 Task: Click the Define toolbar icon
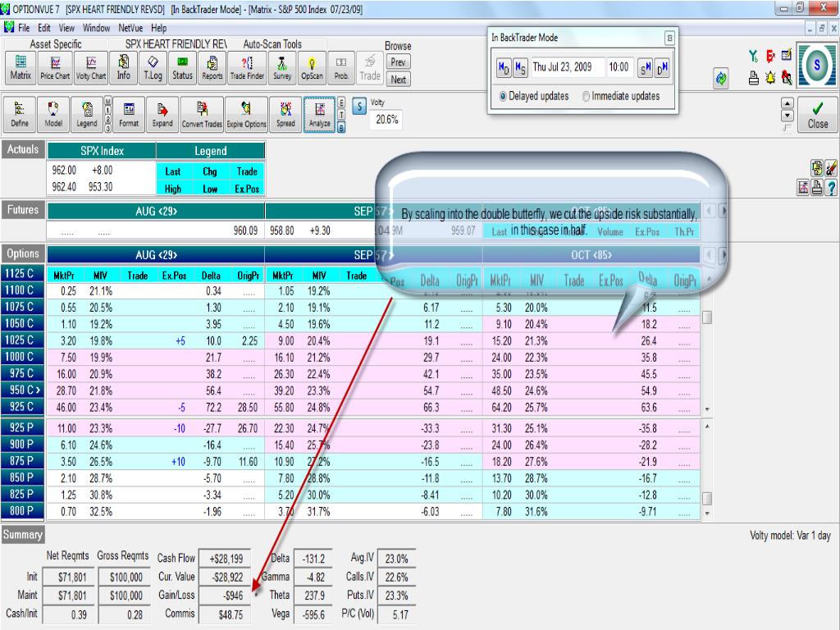20,113
